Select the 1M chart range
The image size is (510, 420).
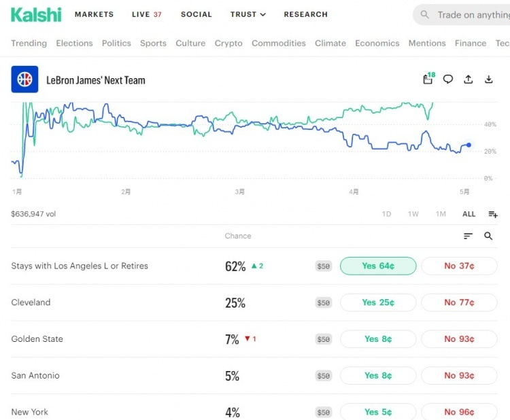tap(441, 214)
